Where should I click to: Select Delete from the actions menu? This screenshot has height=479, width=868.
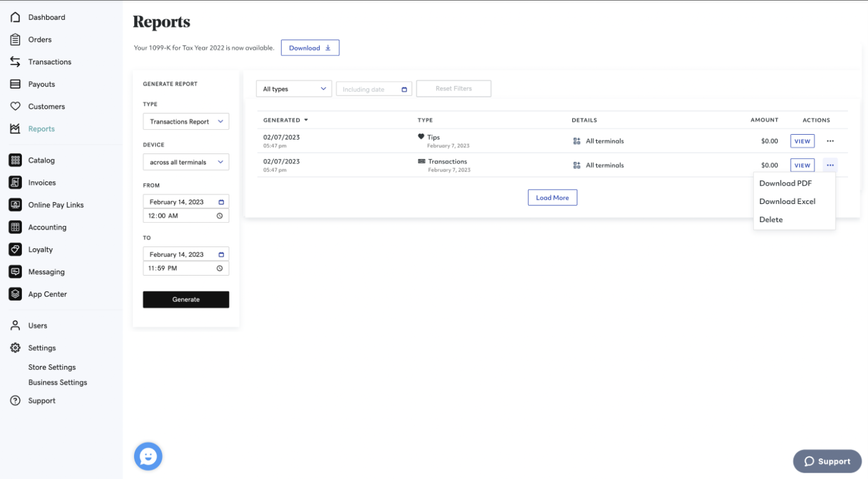point(771,219)
